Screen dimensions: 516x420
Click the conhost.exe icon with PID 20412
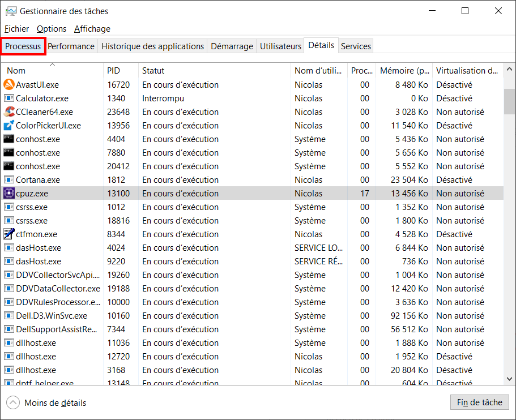point(9,166)
